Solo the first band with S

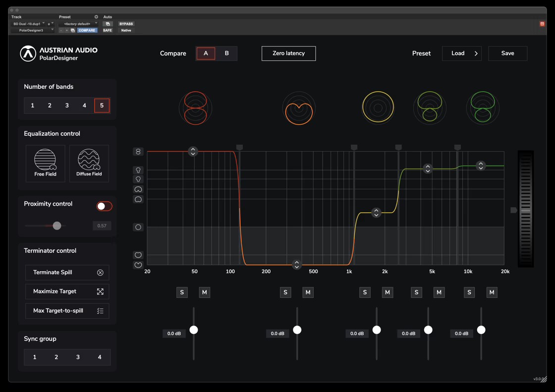coord(182,292)
